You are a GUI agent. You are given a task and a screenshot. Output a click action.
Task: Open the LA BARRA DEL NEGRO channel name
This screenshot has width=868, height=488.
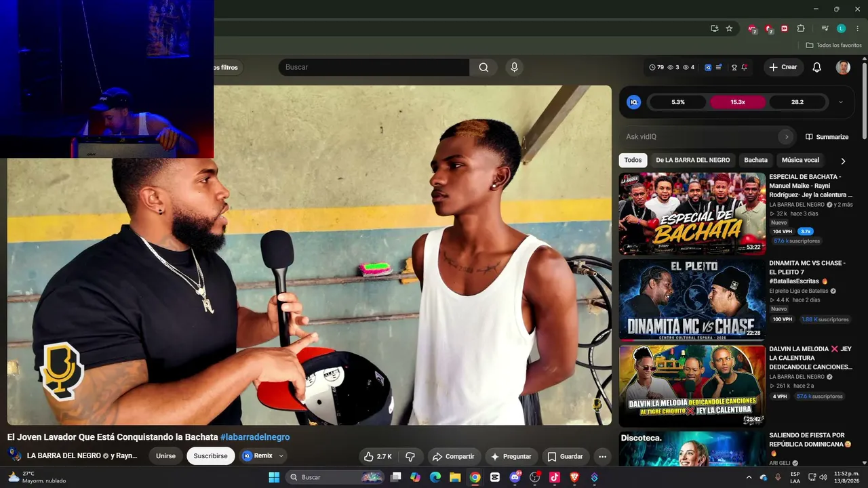click(x=64, y=456)
